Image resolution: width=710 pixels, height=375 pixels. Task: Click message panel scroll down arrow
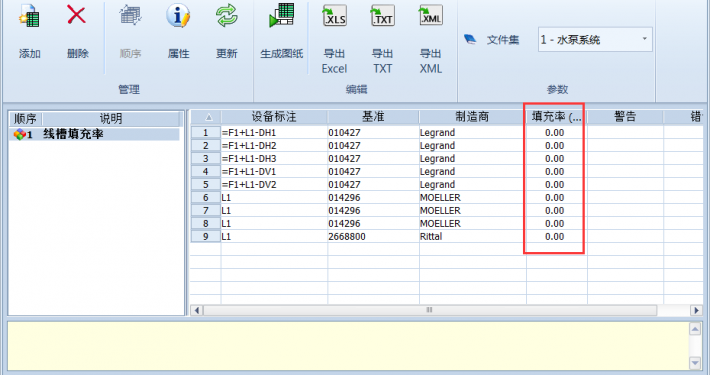click(x=695, y=363)
